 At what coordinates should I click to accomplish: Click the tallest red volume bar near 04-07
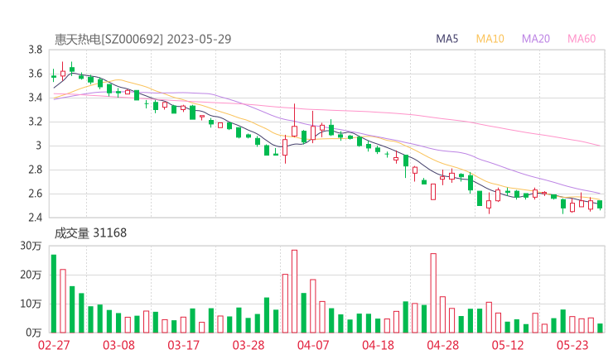294,291
